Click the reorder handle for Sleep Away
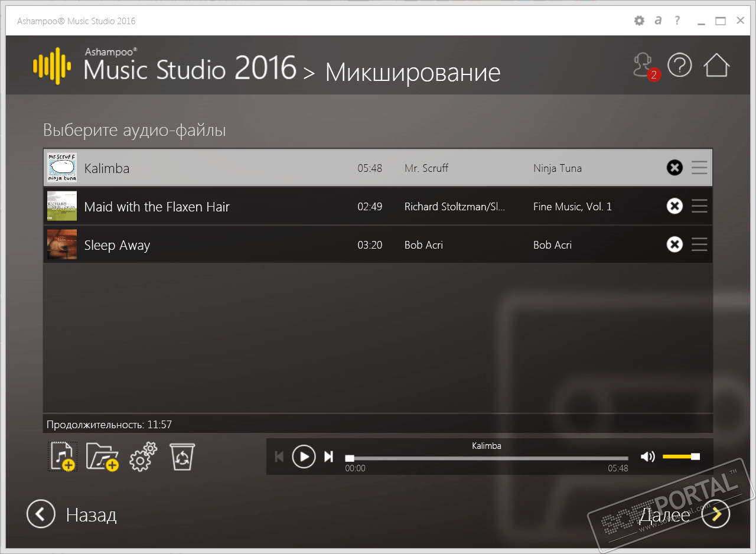The image size is (756, 554). click(x=699, y=245)
